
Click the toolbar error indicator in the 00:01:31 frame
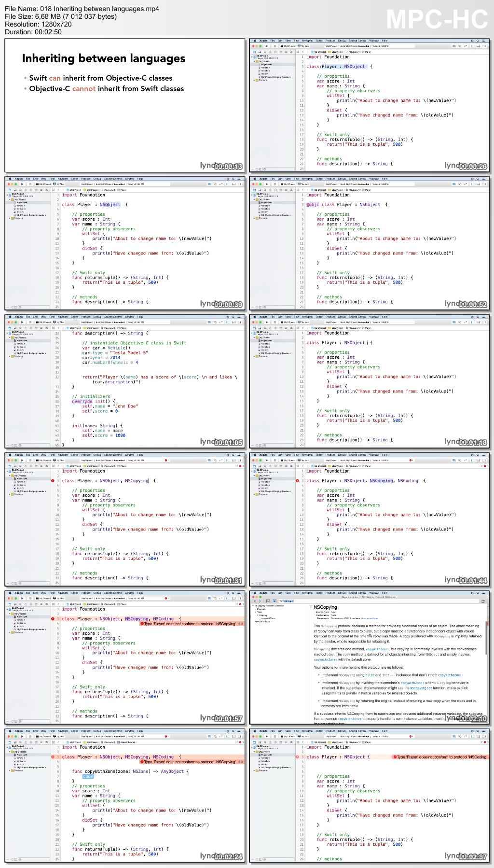166,460
